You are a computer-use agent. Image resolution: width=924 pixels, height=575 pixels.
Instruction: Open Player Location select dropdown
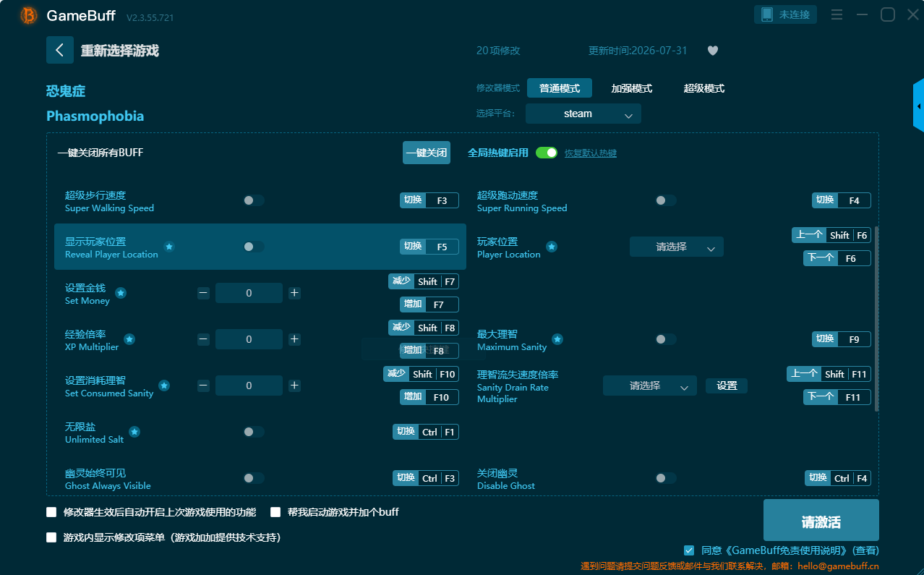[x=677, y=247]
